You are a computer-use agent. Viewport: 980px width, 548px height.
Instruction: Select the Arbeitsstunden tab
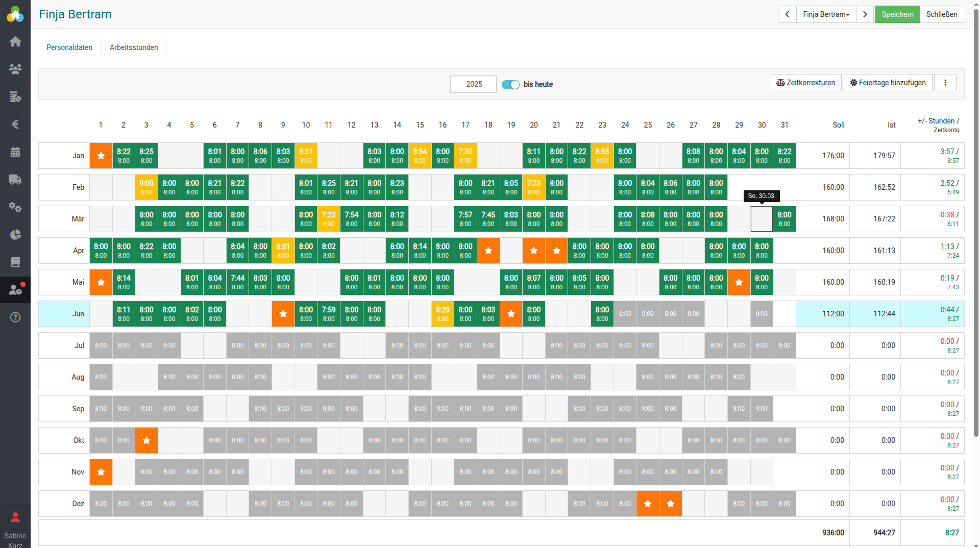[x=134, y=47]
